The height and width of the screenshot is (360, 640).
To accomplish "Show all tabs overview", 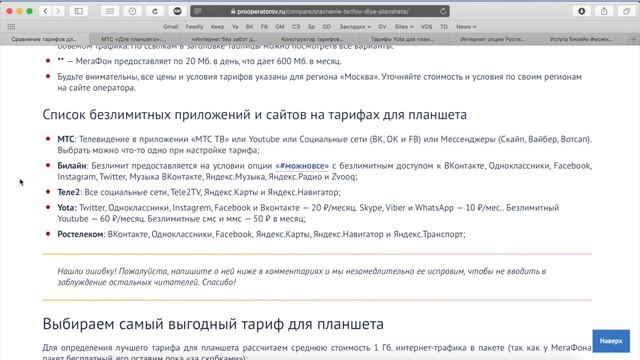I will point(627,11).
